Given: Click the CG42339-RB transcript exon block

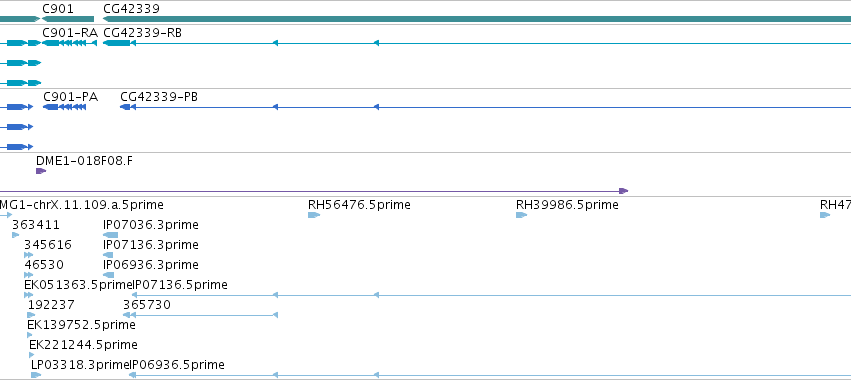Looking at the screenshot, I should point(117,43).
